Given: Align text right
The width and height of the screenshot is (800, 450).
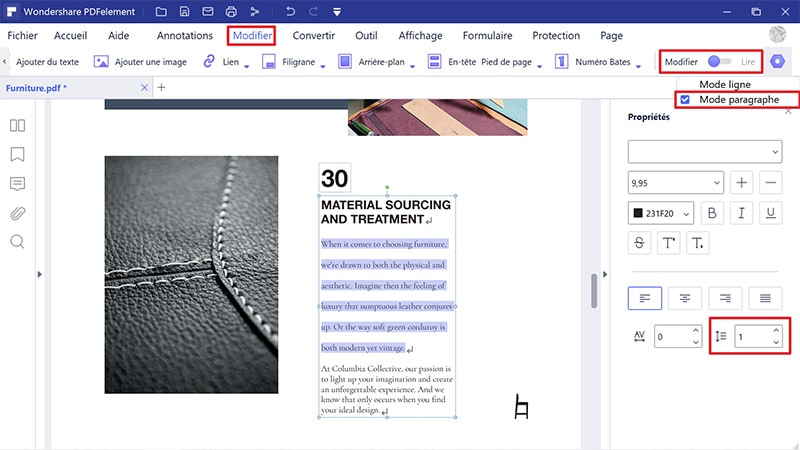Looking at the screenshot, I should (725, 298).
